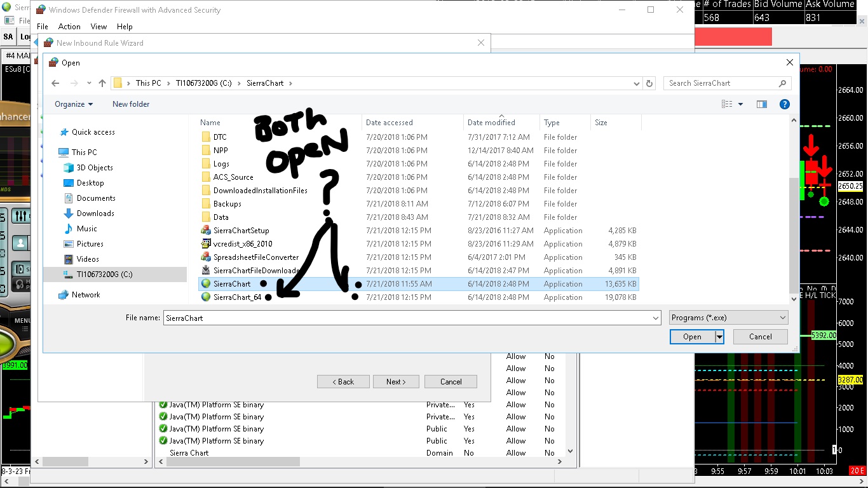868x488 pixels.
Task: Click New folder in the Open dialog
Action: (x=131, y=104)
